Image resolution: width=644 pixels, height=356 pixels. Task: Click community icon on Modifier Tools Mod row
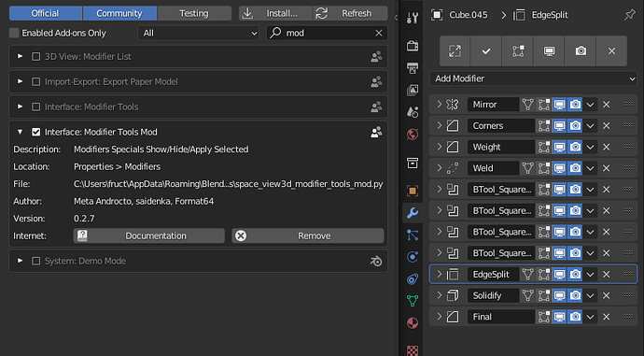click(376, 132)
